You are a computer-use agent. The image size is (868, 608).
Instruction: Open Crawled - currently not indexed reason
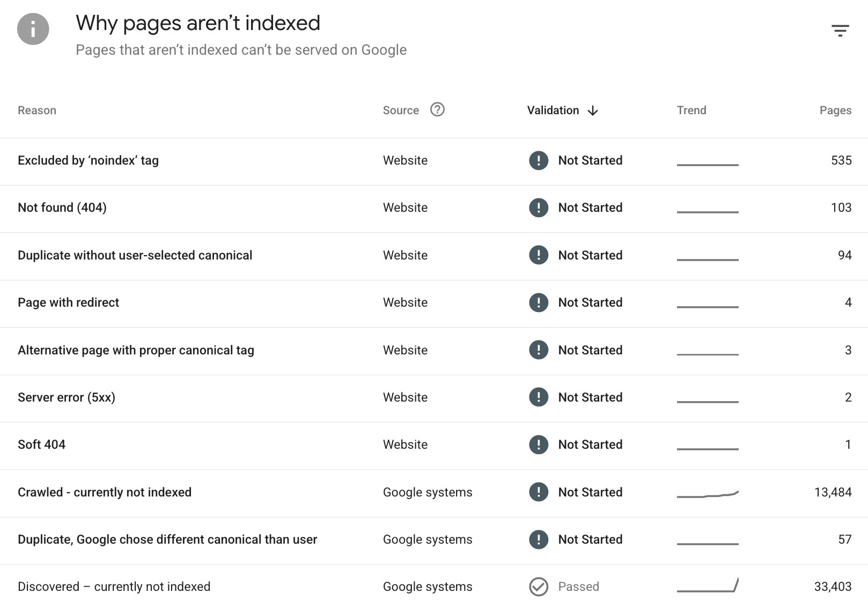[105, 492]
